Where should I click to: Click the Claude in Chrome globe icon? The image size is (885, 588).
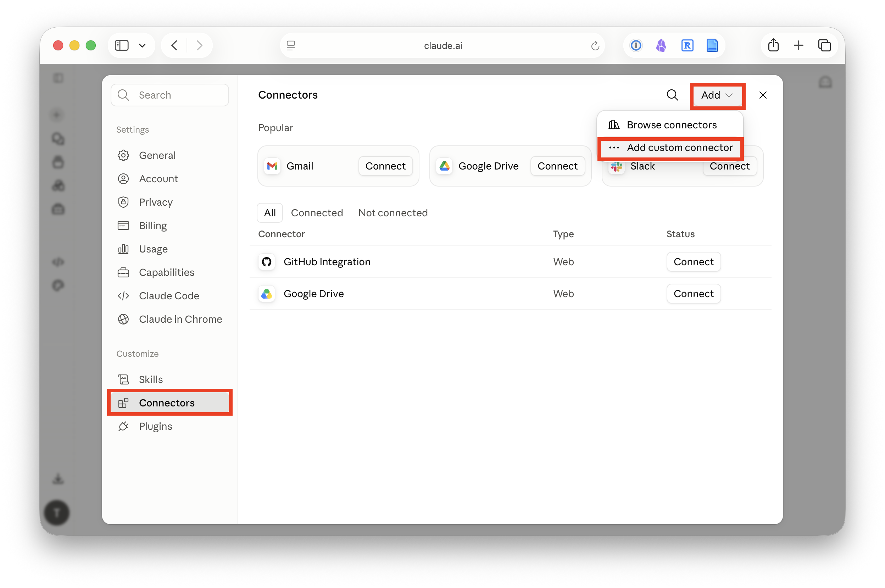(123, 319)
